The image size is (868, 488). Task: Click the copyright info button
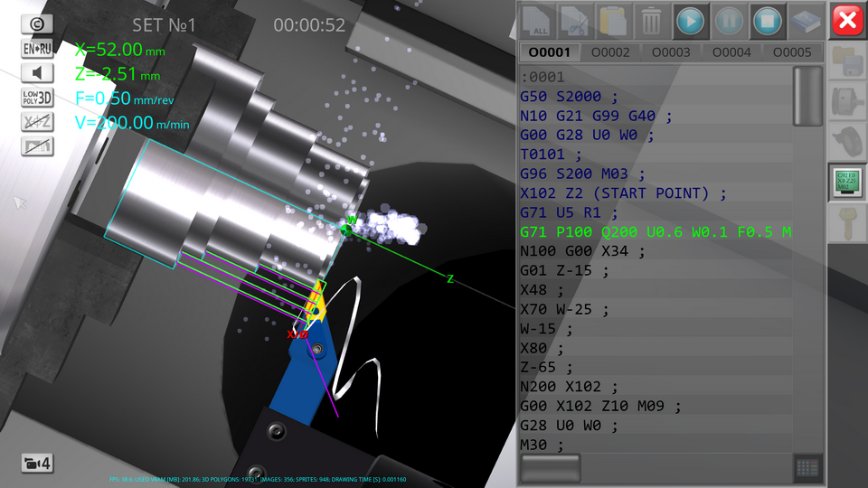tap(37, 24)
